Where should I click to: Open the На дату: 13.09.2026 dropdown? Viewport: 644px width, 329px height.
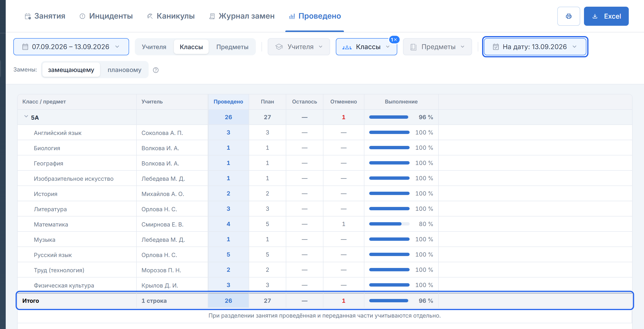pos(535,47)
